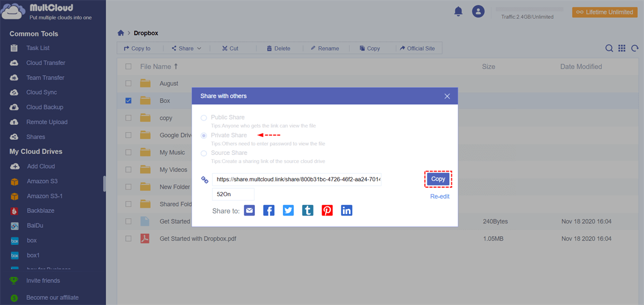
Task: Open Task List in sidebar
Action: click(38, 48)
